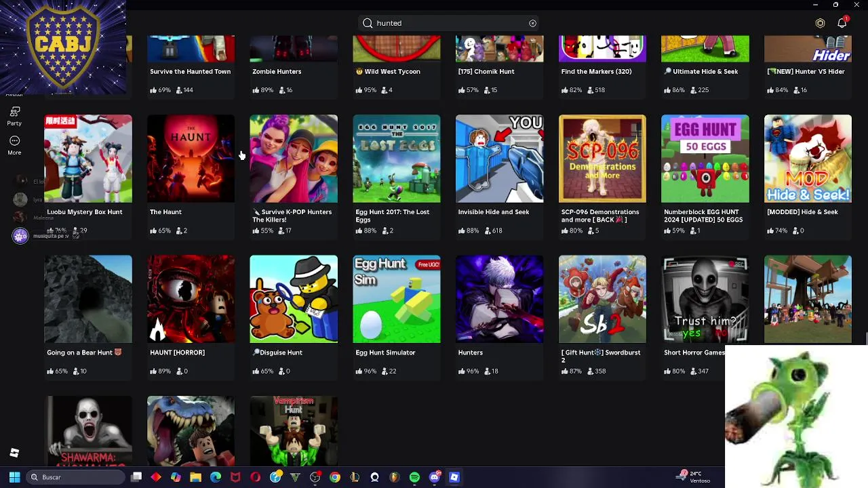Open the dinosaur T-Rex game thumbnail
Viewport: 868px width, 488px height.
click(x=191, y=431)
